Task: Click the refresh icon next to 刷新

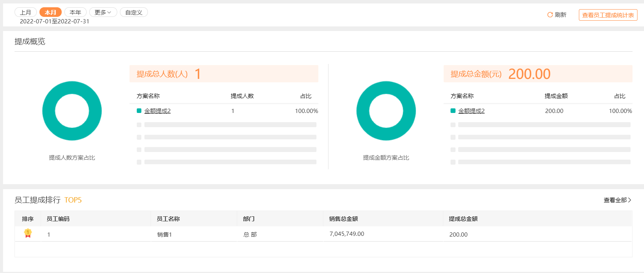Action: pyautogui.click(x=550, y=15)
